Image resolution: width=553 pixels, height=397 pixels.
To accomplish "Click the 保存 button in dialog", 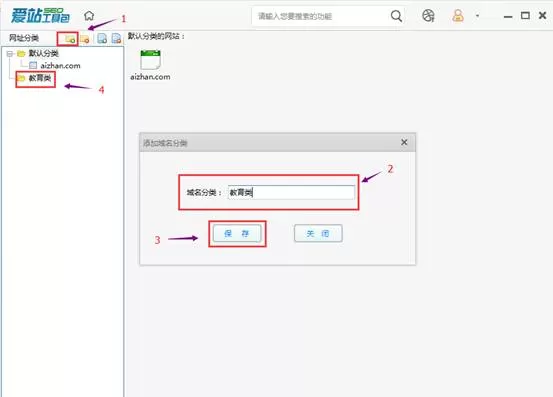I will [237, 233].
